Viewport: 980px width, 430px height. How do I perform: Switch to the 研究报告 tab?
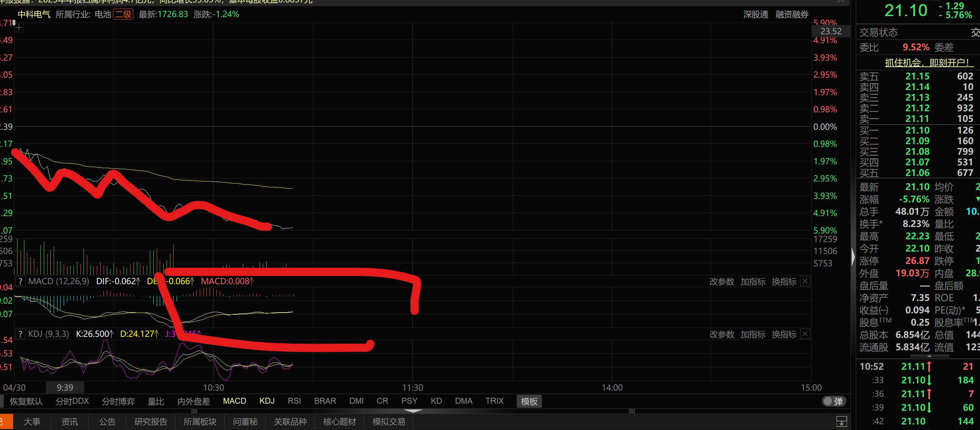tap(151, 422)
